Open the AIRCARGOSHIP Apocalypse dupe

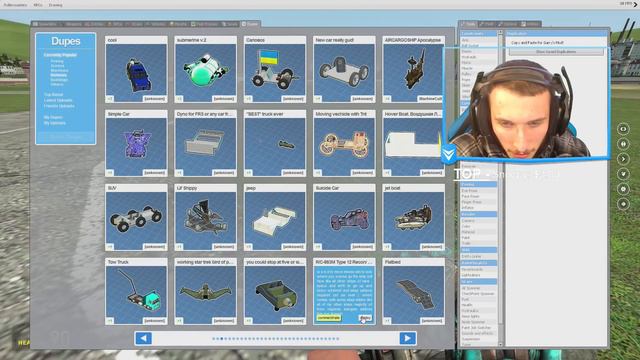pos(413,69)
